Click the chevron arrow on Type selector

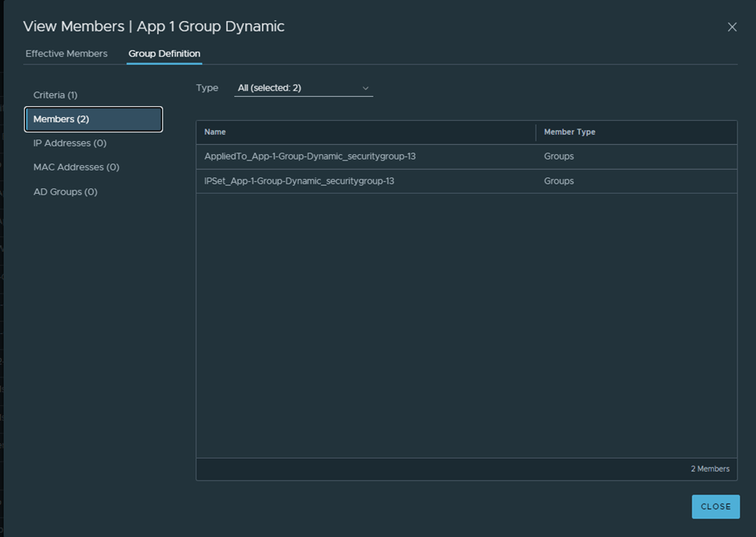pyautogui.click(x=365, y=88)
